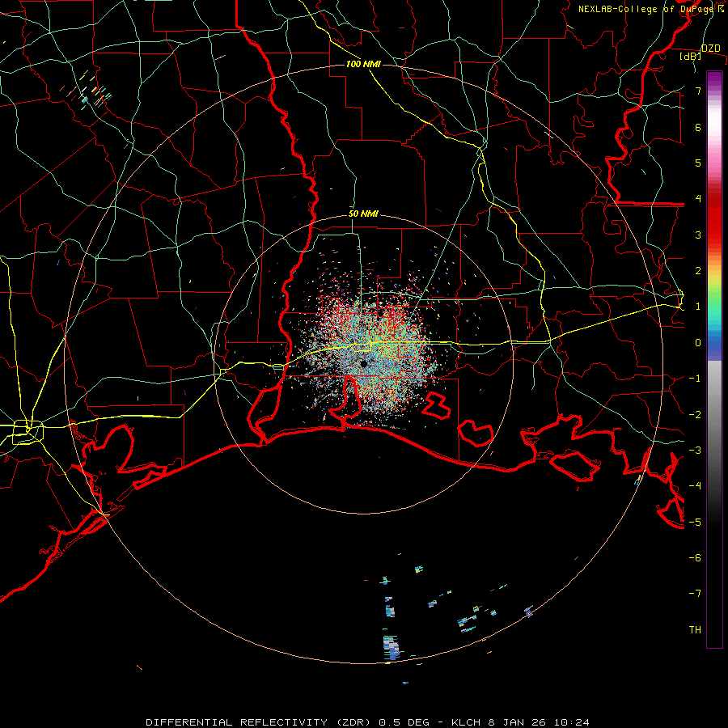728x728 pixels.
Task: Click the KLCH radar site black dot
Action: click(363, 363)
